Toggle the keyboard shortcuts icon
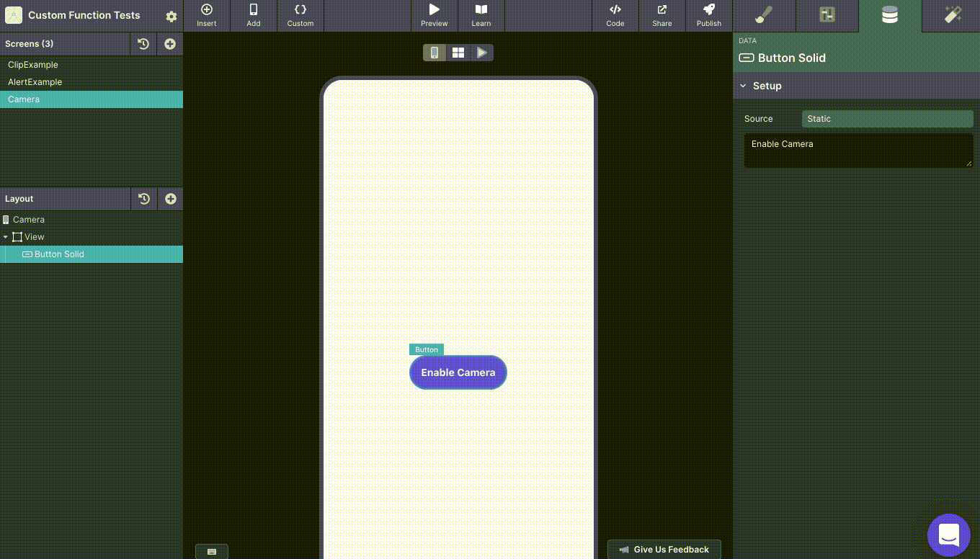Viewport: 980px width, 559px height. pyautogui.click(x=212, y=552)
